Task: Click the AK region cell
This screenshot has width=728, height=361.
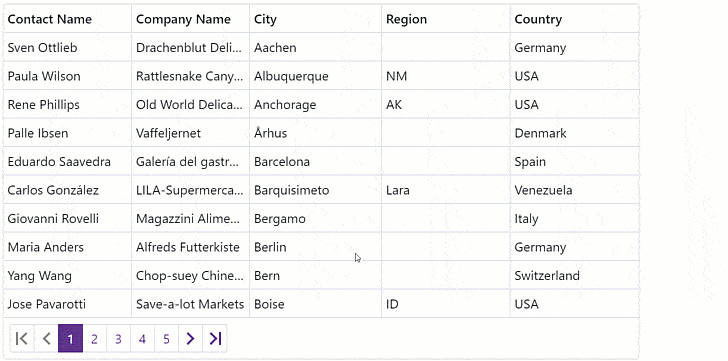Action: [x=446, y=104]
